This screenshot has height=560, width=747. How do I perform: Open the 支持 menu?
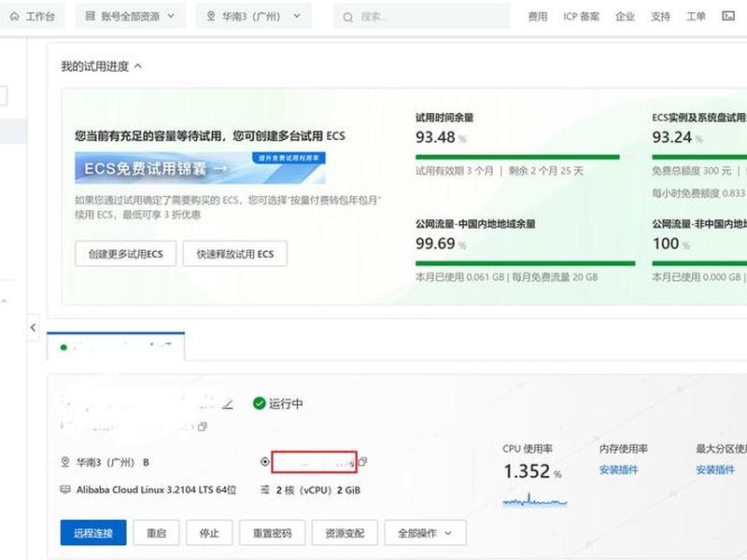pyautogui.click(x=660, y=17)
